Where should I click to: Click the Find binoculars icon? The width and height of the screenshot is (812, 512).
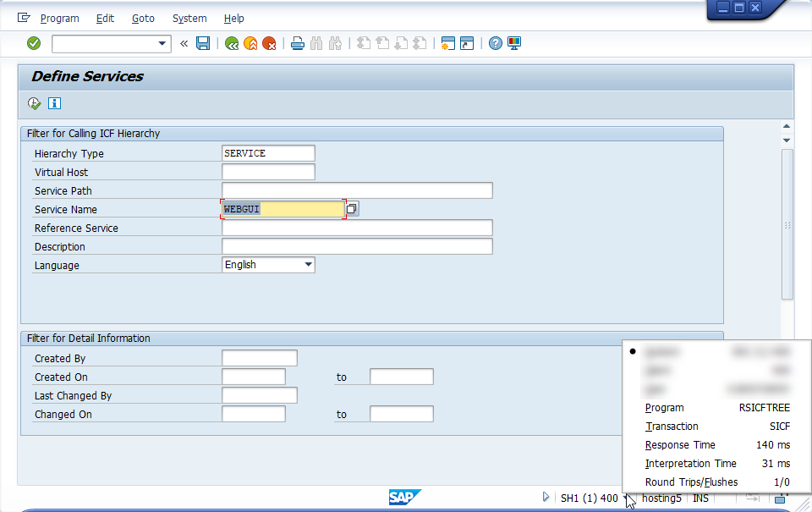(x=316, y=43)
